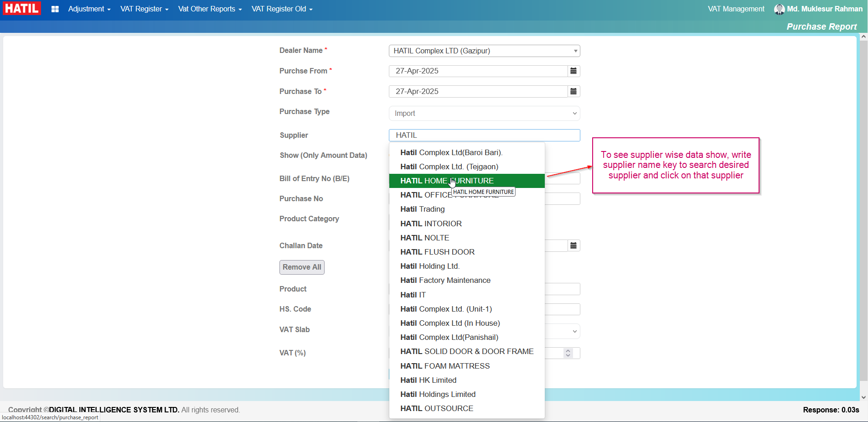Click the VAT (%) stepper arrows
This screenshot has width=868, height=422.
568,353
